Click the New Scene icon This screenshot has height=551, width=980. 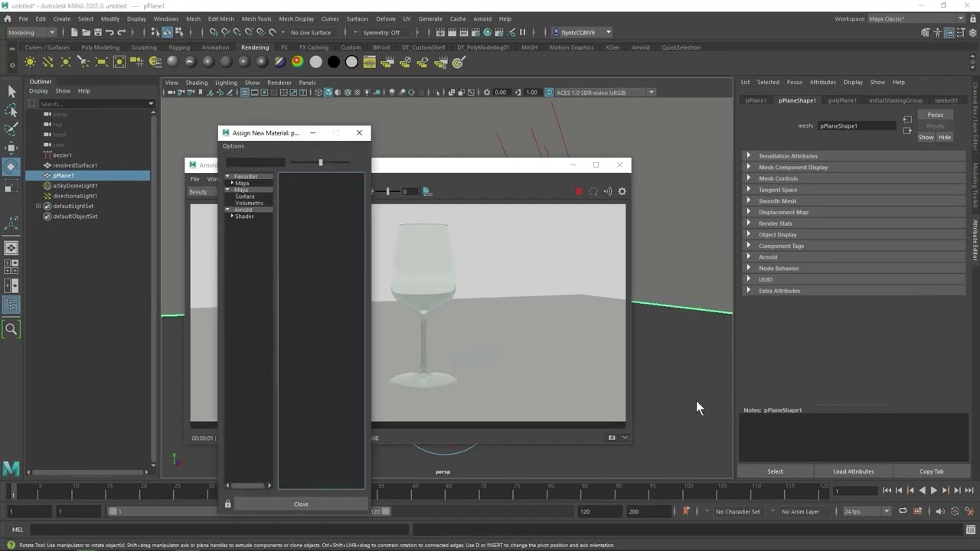74,32
